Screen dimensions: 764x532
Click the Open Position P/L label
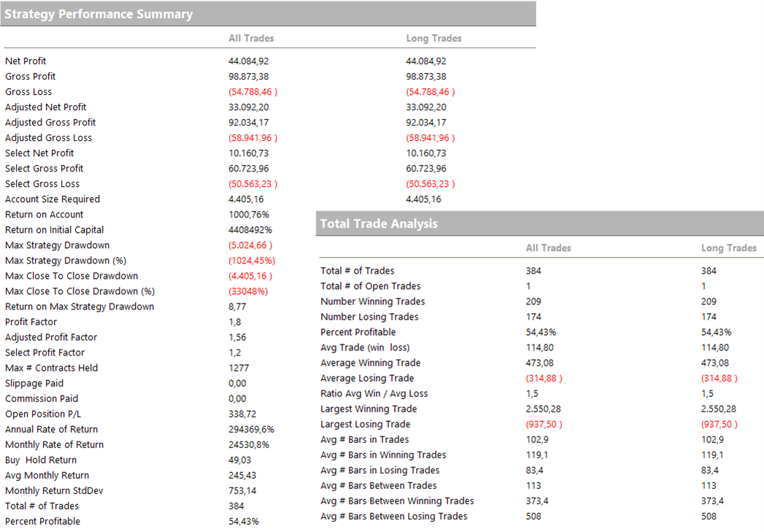point(43,414)
